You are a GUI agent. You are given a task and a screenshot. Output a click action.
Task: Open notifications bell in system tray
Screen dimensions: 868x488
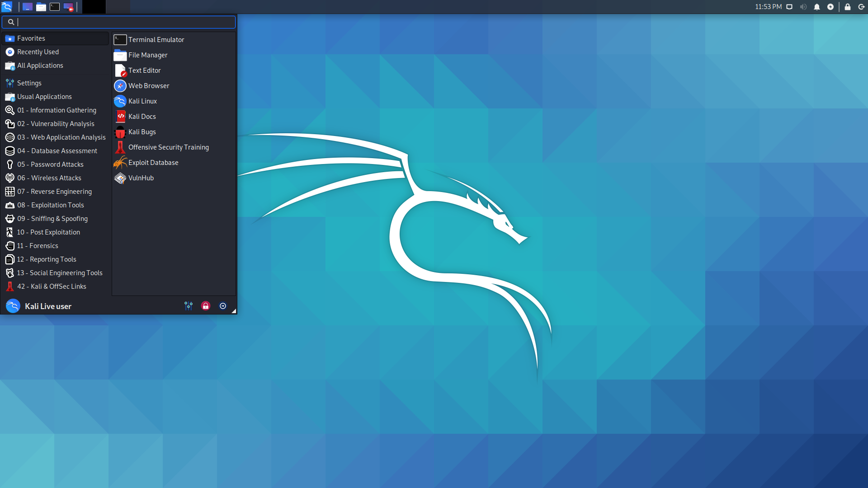[817, 7]
